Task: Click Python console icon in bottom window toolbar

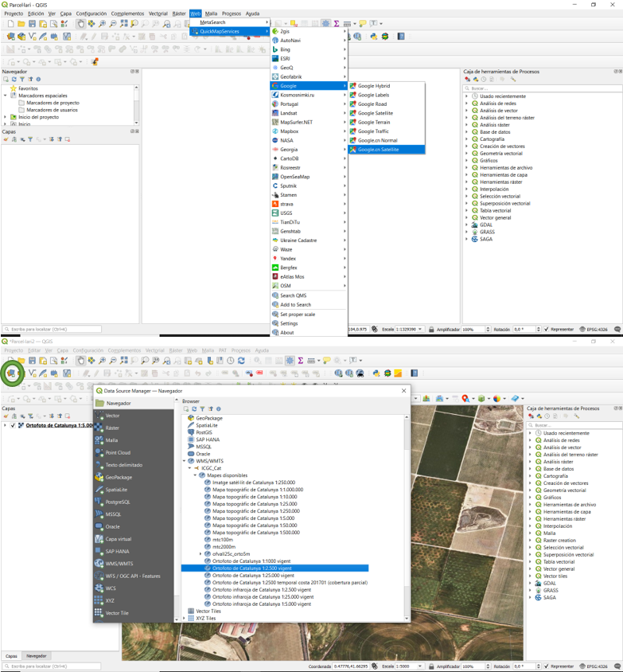Action: click(376, 373)
